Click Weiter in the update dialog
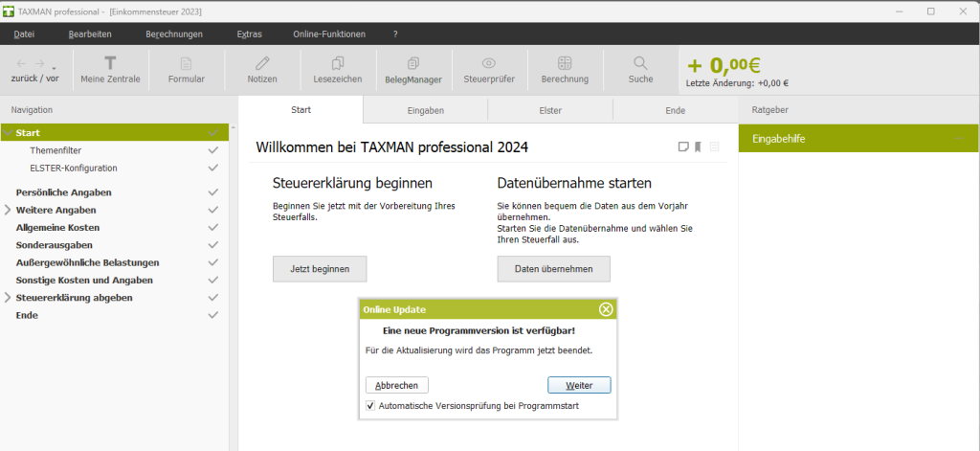This screenshot has width=980, height=451. pyautogui.click(x=579, y=385)
